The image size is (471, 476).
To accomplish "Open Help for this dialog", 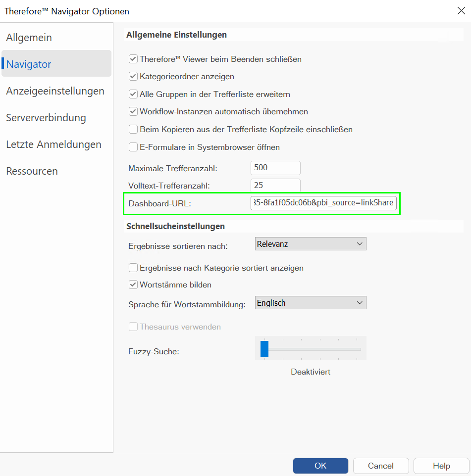I will tap(441, 466).
